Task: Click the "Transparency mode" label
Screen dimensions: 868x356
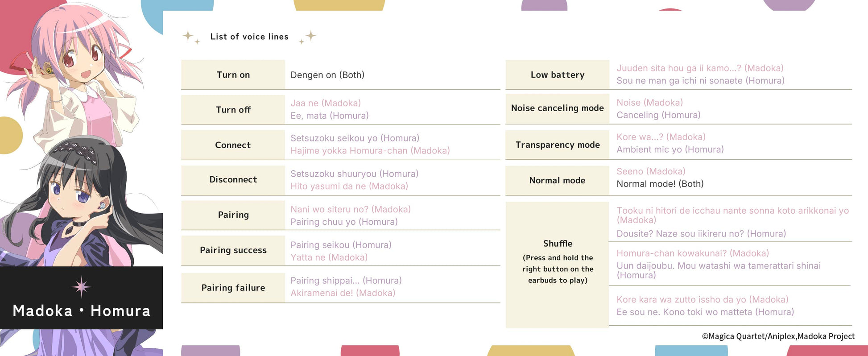Action: click(557, 145)
